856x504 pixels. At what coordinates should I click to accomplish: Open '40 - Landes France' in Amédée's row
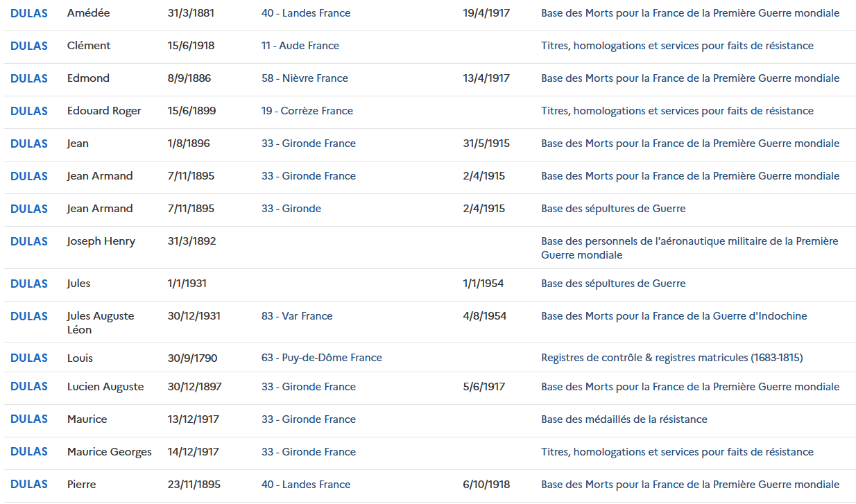[x=306, y=13]
